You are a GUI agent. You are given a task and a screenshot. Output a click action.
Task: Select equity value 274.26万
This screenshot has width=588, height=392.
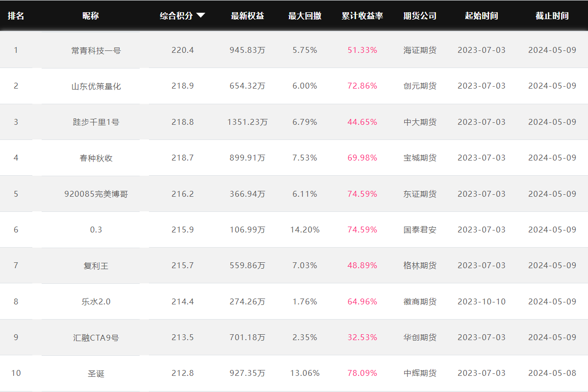(x=247, y=301)
